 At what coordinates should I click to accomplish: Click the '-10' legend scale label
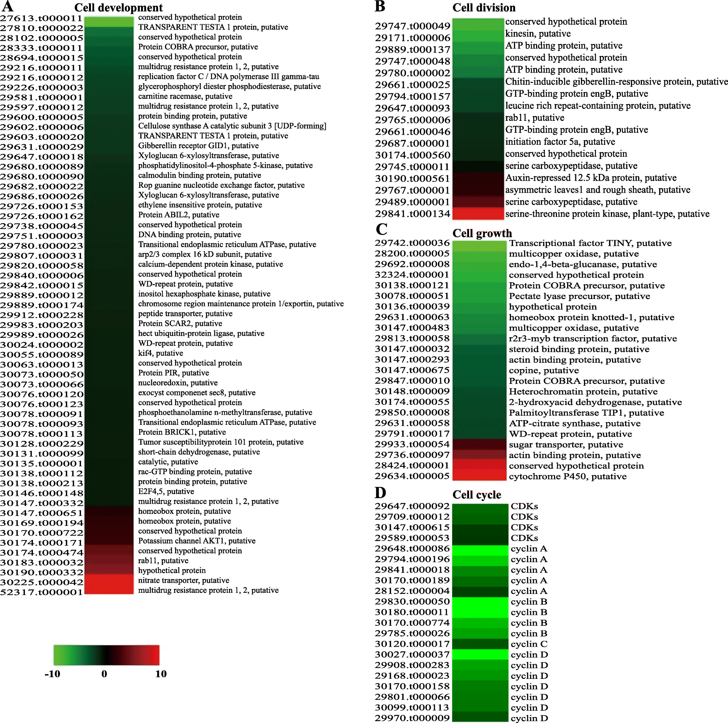[52, 674]
